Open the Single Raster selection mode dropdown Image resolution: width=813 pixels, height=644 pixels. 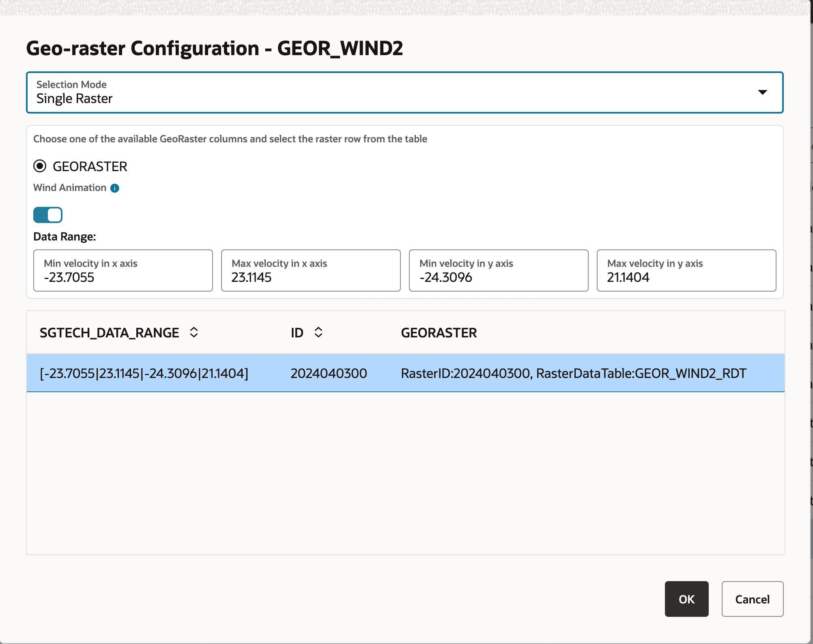click(404, 92)
